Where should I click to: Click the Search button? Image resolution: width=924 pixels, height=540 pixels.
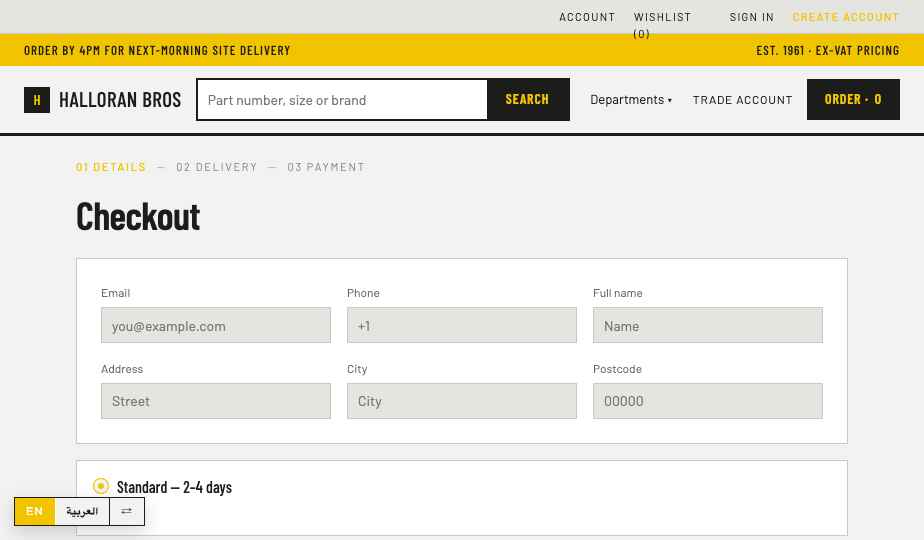tap(527, 100)
